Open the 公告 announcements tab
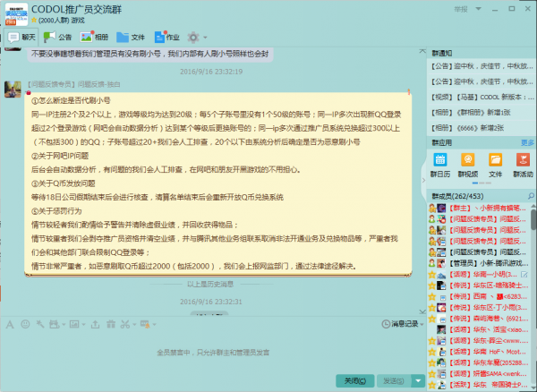The height and width of the screenshot is (392, 537). (x=58, y=38)
